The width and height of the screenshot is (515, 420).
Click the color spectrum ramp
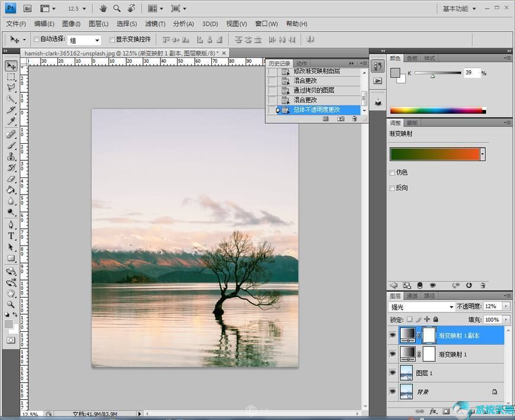click(438, 110)
